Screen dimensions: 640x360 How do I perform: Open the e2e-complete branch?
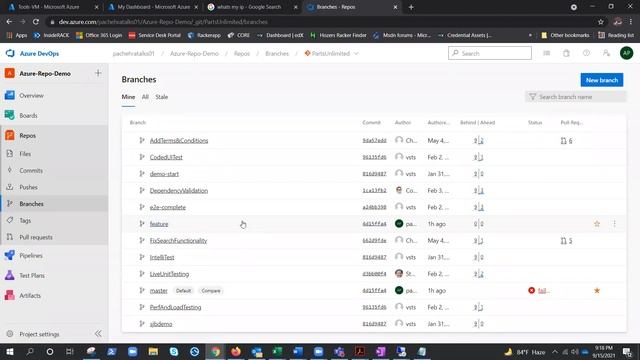(x=167, y=207)
